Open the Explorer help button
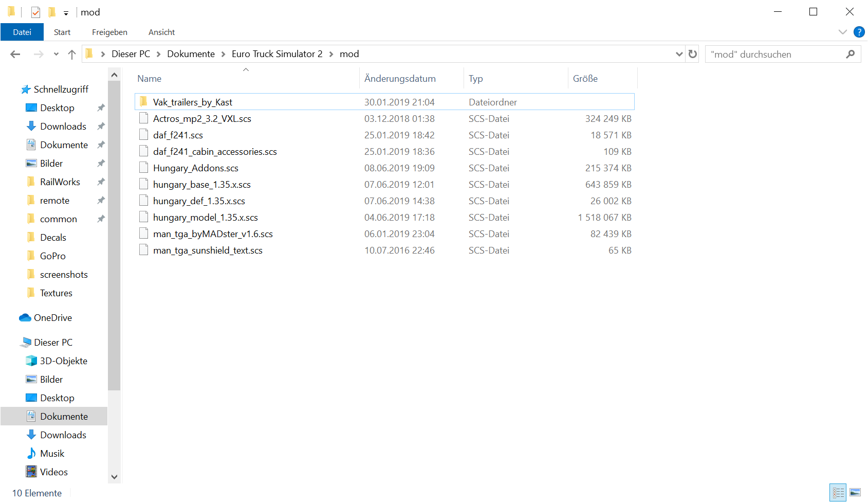 pos(859,32)
